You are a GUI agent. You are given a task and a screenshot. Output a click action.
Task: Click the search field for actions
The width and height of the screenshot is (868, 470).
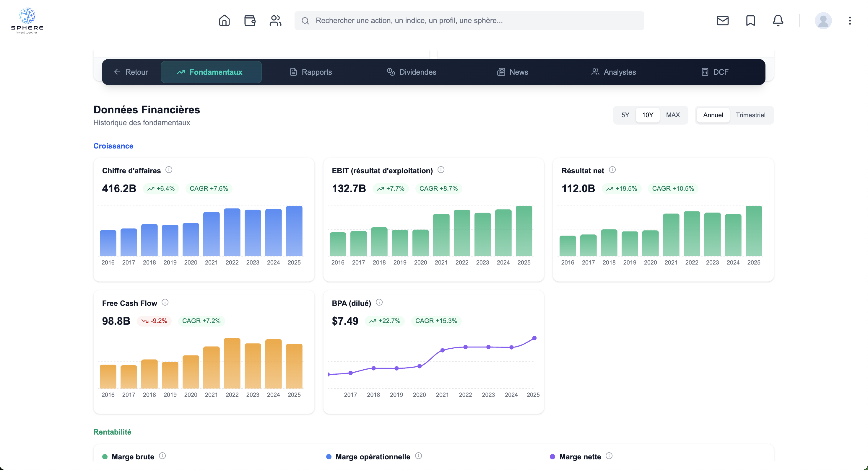(469, 21)
